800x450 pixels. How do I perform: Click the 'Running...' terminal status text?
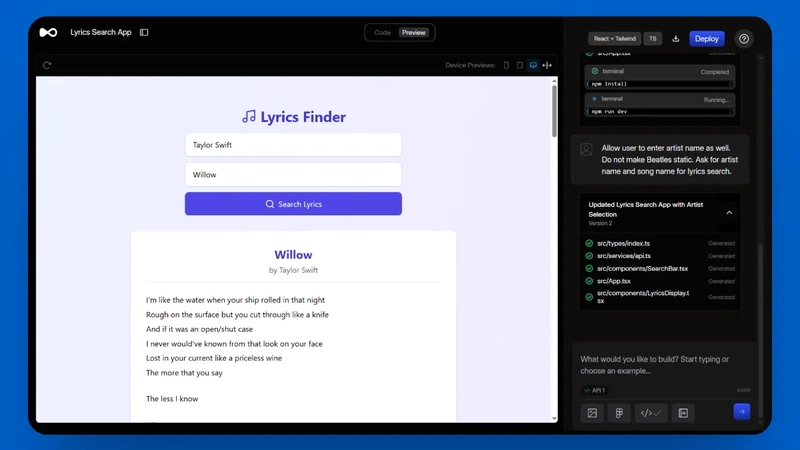pos(716,100)
